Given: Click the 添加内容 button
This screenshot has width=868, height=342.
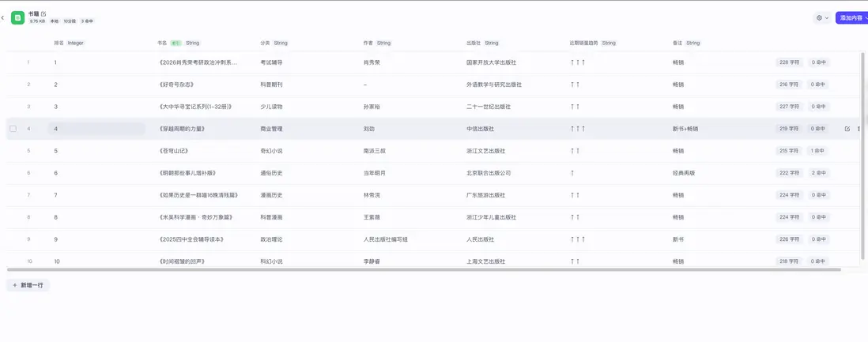Looking at the screenshot, I should click(x=851, y=17).
